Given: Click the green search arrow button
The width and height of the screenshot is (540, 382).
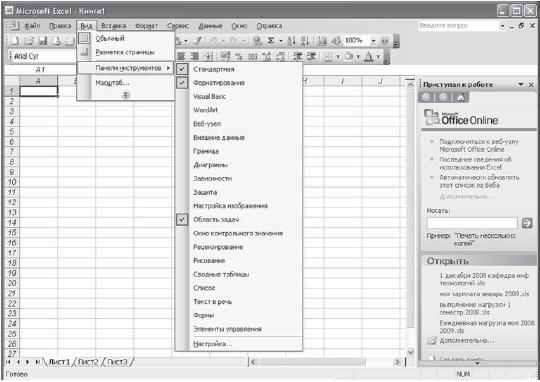Looking at the screenshot, I should click(527, 223).
